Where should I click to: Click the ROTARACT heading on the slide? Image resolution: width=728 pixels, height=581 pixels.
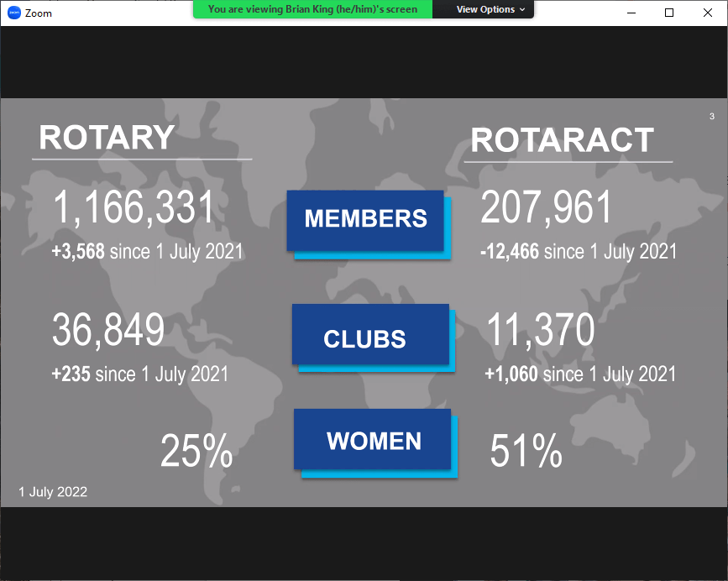[x=562, y=140]
